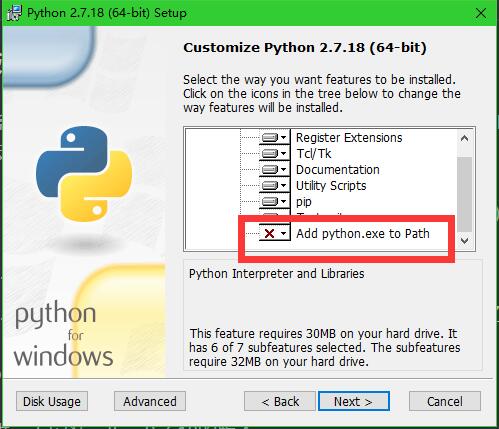Open the Register Extensions feature drive icon
Screen dimensions: 499x429
point(275,137)
